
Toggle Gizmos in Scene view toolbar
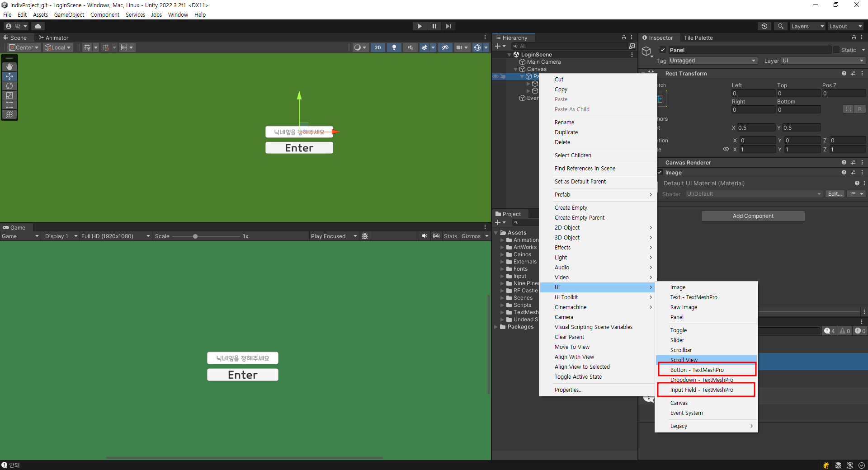tap(477, 47)
